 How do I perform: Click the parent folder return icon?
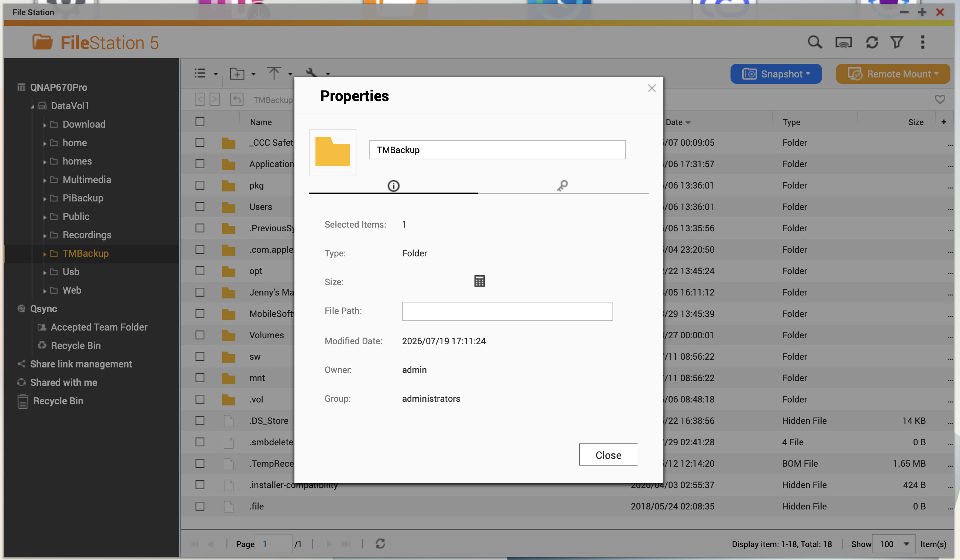(x=236, y=100)
